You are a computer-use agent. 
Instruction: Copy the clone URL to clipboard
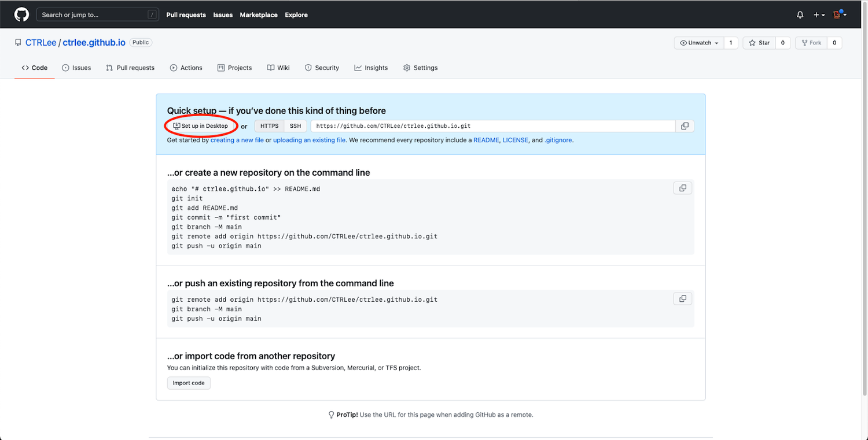pos(685,126)
